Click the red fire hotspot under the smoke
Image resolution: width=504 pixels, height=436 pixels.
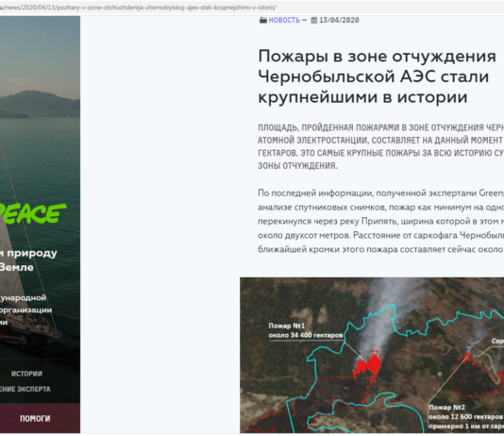click(x=368, y=365)
